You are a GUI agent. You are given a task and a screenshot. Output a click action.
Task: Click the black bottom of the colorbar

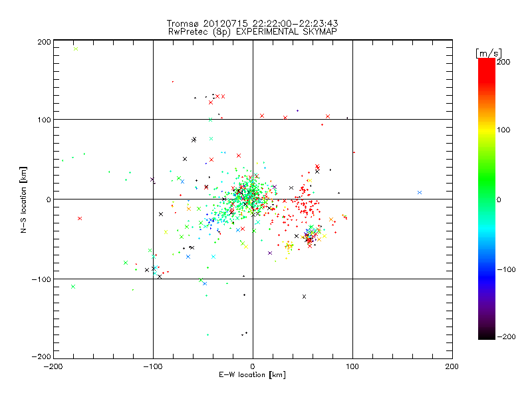(487, 334)
